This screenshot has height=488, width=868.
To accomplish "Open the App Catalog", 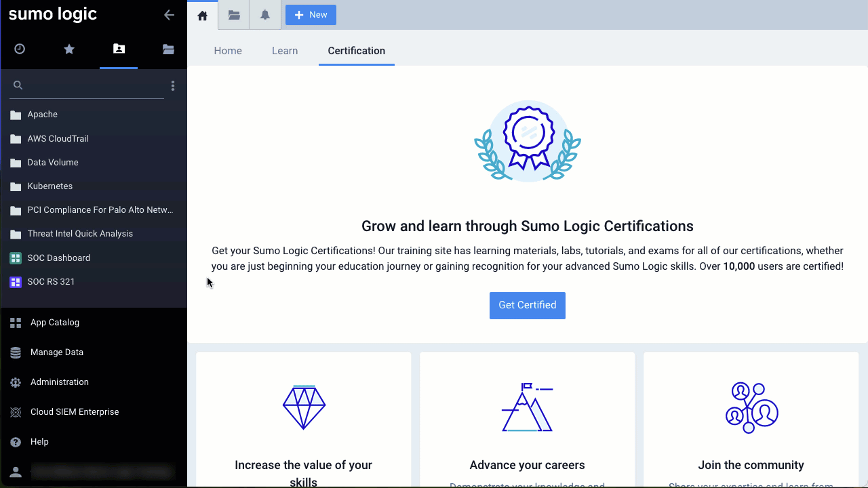I will pyautogui.click(x=54, y=322).
